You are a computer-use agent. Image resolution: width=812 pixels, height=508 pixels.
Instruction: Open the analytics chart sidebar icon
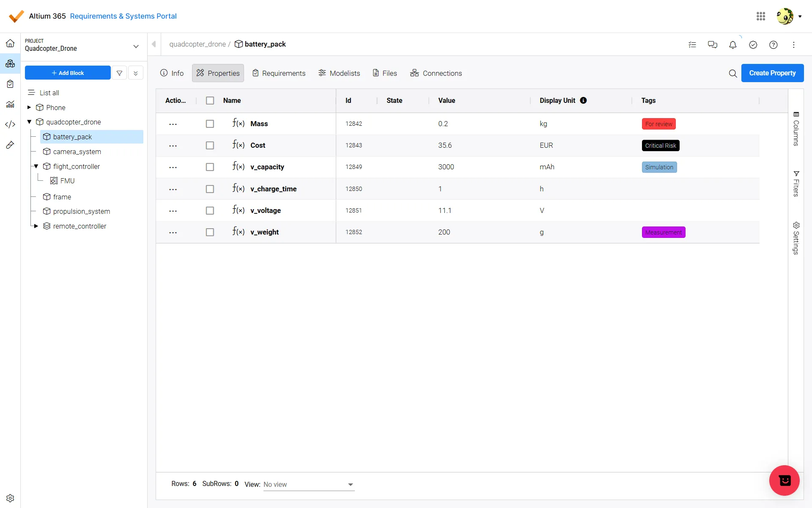[10, 104]
